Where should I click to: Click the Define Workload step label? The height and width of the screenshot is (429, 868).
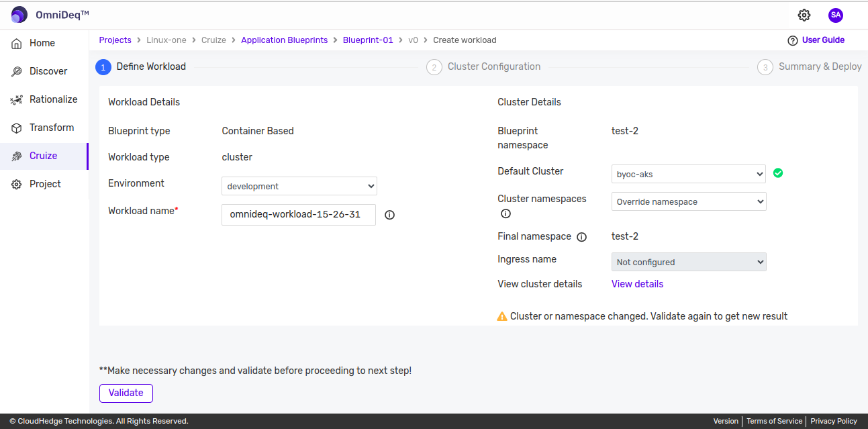coord(151,66)
